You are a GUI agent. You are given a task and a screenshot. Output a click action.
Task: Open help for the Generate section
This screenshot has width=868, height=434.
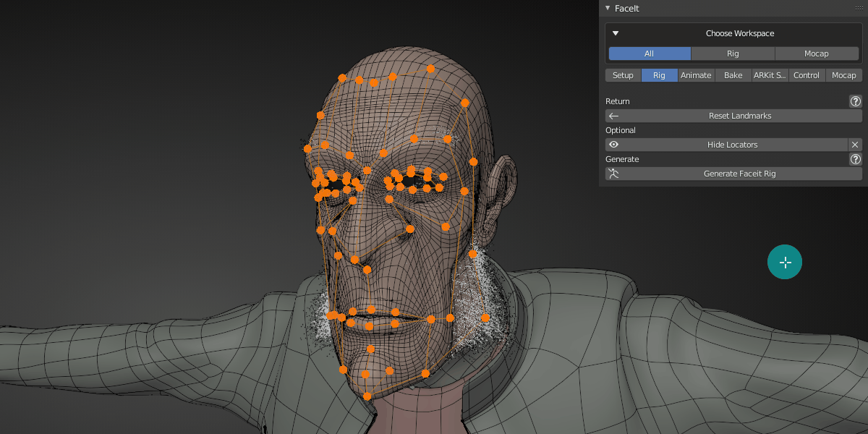tap(855, 159)
